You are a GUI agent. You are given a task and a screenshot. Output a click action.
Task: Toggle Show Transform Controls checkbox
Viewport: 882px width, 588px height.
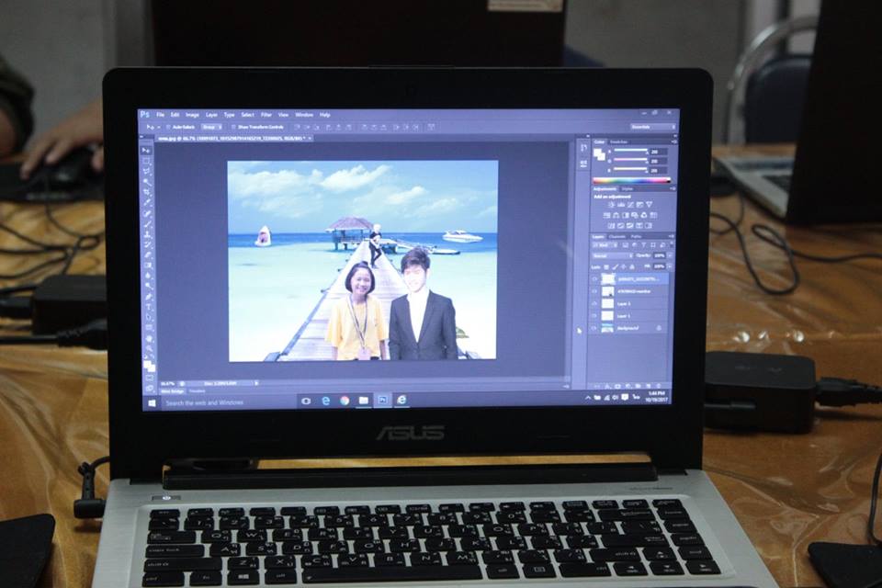point(233,127)
